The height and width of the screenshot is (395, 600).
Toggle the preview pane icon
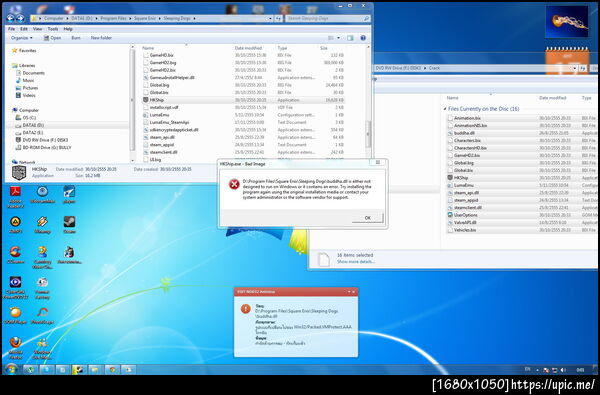350,38
